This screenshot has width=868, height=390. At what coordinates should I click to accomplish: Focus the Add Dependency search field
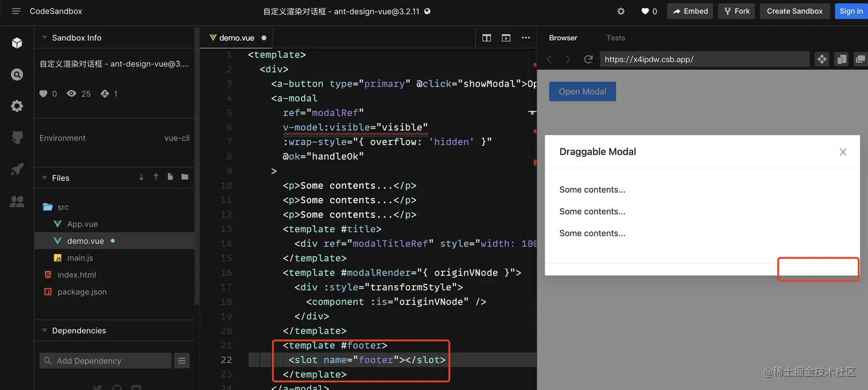click(x=106, y=361)
